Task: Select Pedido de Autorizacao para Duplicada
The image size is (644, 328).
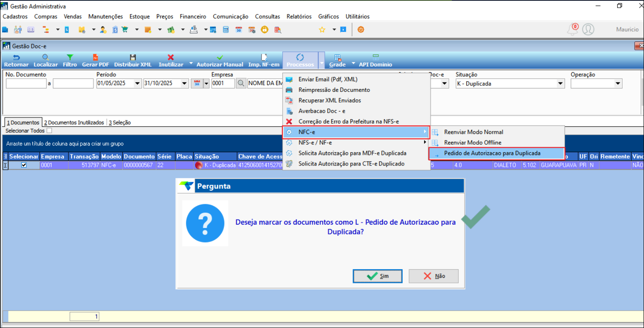Action: tap(492, 153)
